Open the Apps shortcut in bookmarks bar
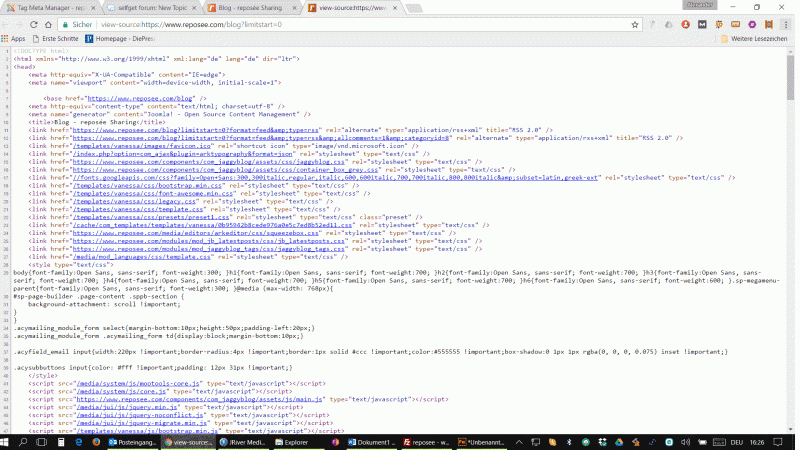The width and height of the screenshot is (800, 450). [x=13, y=38]
